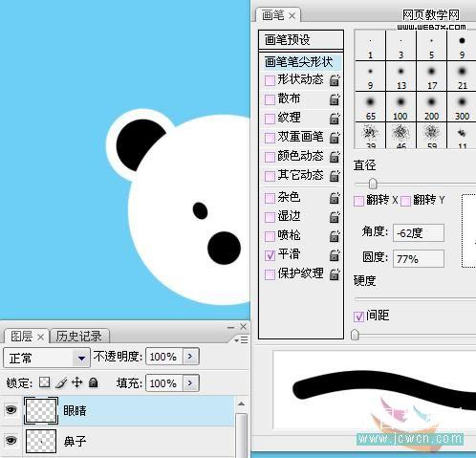The width and height of the screenshot is (476, 458).
Task: Select the soft 17 brush preset
Action: point(431,76)
